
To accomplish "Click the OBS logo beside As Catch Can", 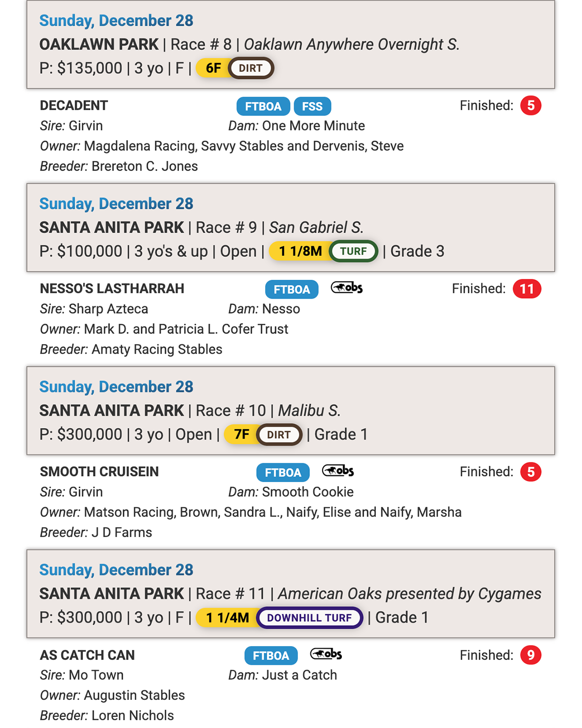I will pyautogui.click(x=326, y=654).
